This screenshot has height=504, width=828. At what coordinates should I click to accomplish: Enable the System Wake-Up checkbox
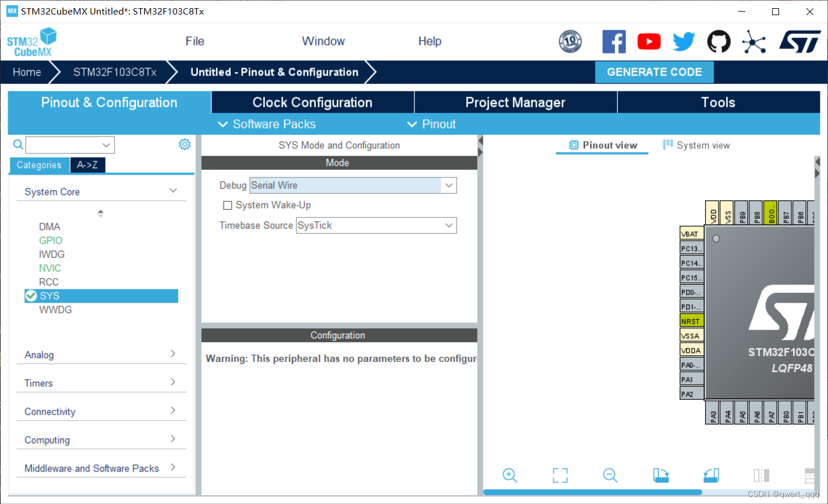(x=228, y=205)
